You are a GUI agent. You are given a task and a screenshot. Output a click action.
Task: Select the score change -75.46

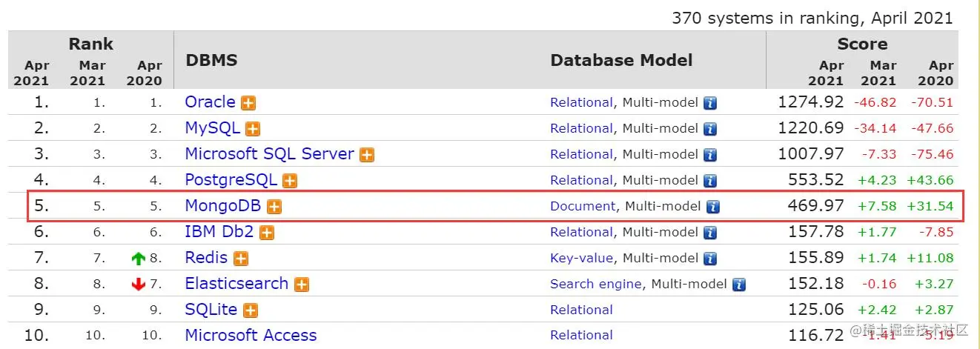[933, 155]
